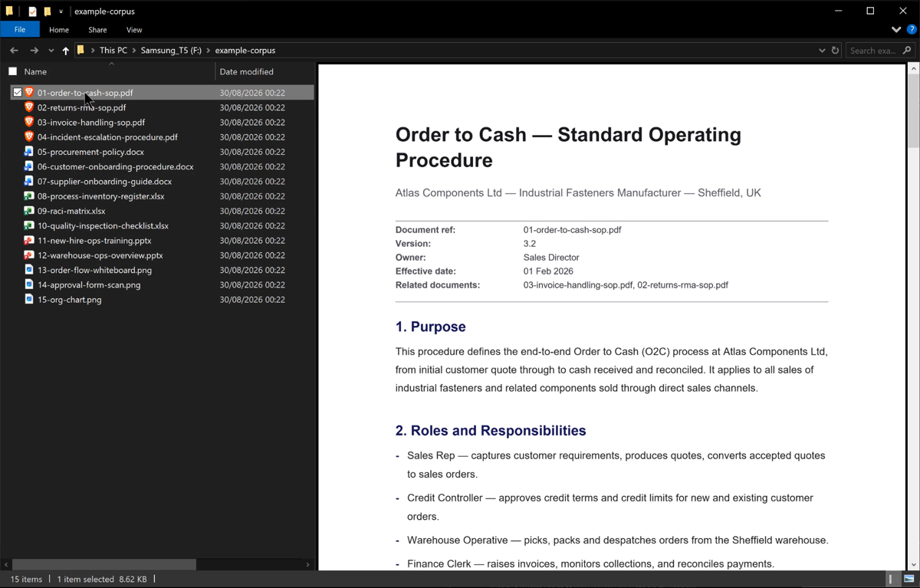
Task: Open the recent locations dropdown arrow
Action: click(x=51, y=51)
